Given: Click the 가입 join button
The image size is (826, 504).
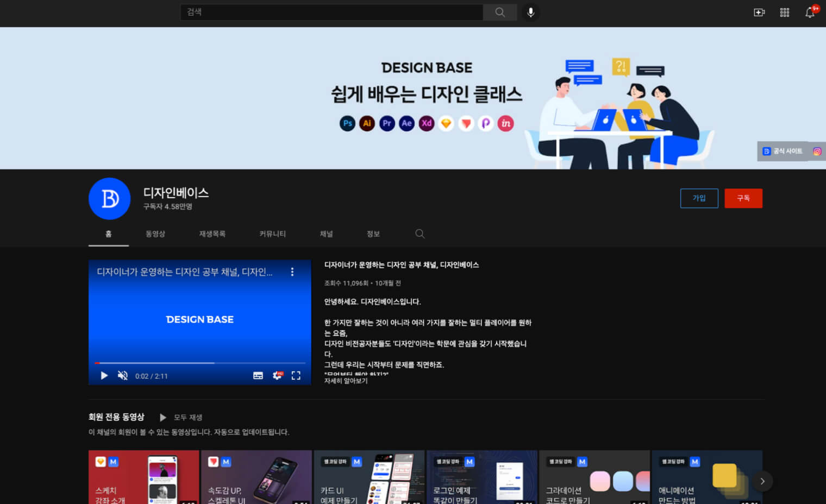Looking at the screenshot, I should [699, 198].
